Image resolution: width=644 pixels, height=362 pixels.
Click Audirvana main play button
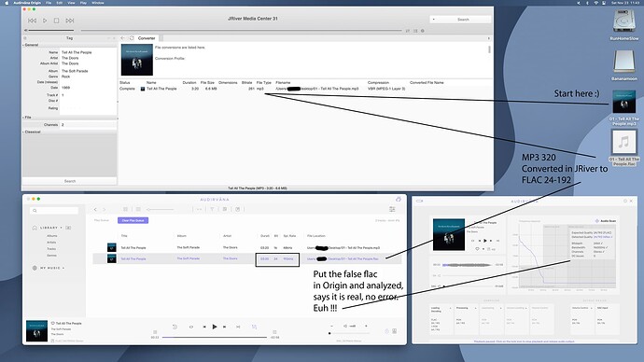point(215,327)
